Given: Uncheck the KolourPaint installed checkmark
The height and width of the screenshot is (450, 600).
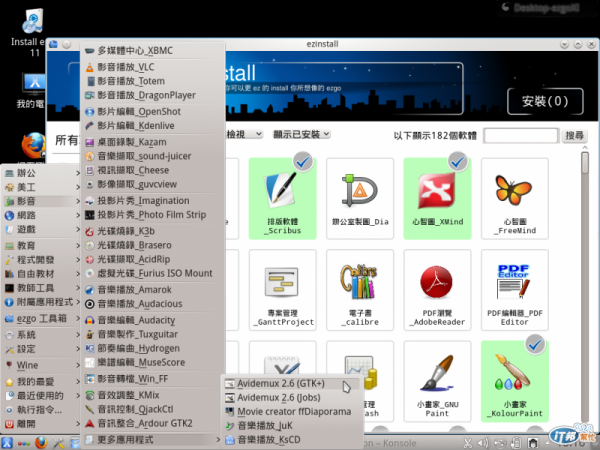Looking at the screenshot, I should tap(535, 345).
